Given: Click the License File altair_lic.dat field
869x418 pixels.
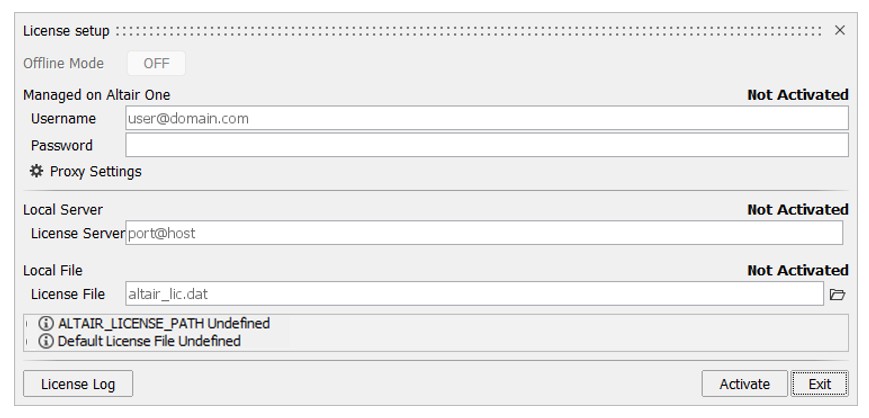Looking at the screenshot, I should (x=474, y=294).
